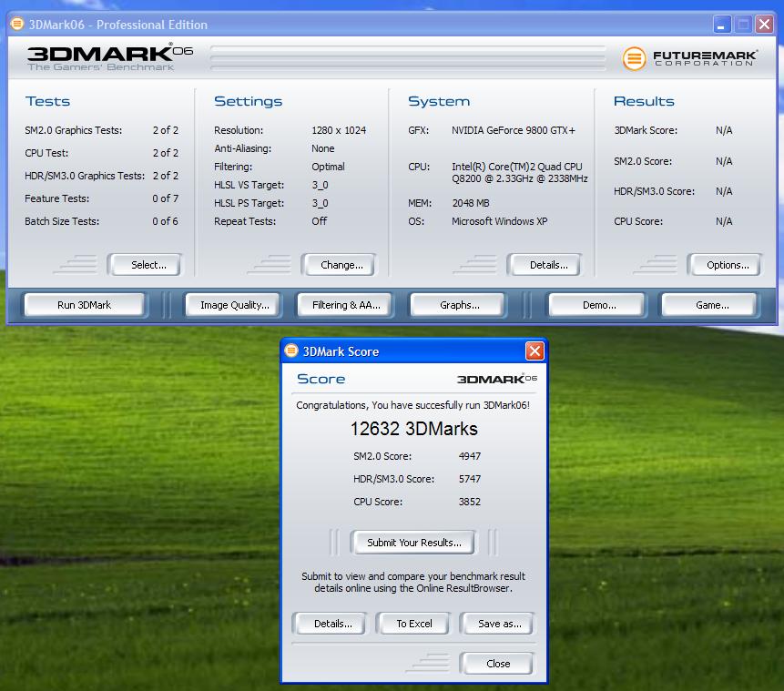Click Save as... in Score dialog
The height and width of the screenshot is (691, 784).
(498, 624)
